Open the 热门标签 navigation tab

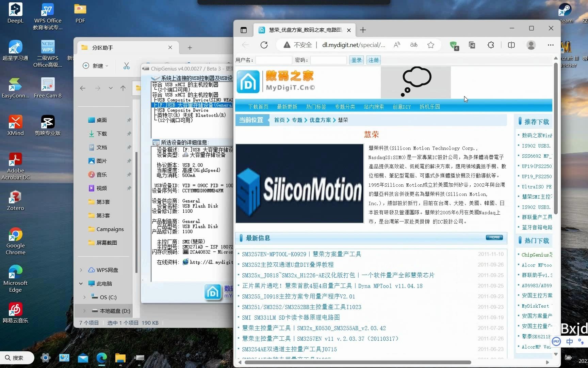pos(316,107)
